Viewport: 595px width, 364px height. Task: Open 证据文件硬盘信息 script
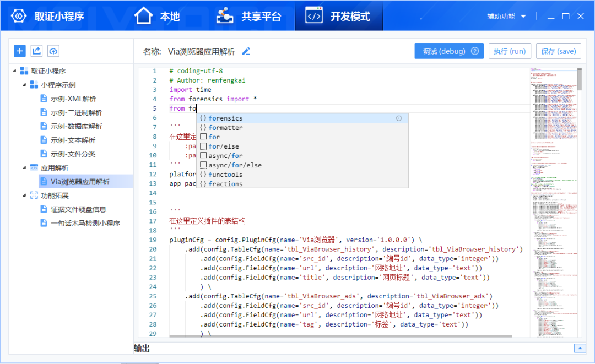[78, 209]
